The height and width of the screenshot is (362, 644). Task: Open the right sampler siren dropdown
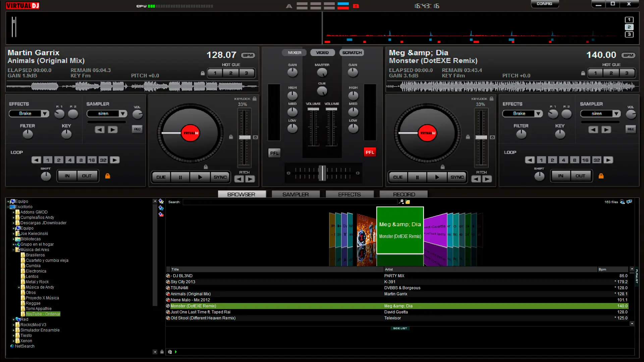(x=616, y=114)
